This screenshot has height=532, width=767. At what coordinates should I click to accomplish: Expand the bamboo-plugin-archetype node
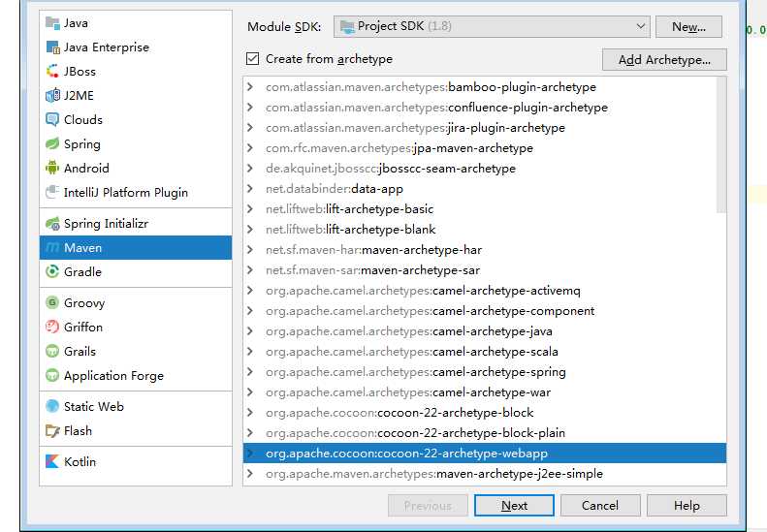(x=250, y=87)
